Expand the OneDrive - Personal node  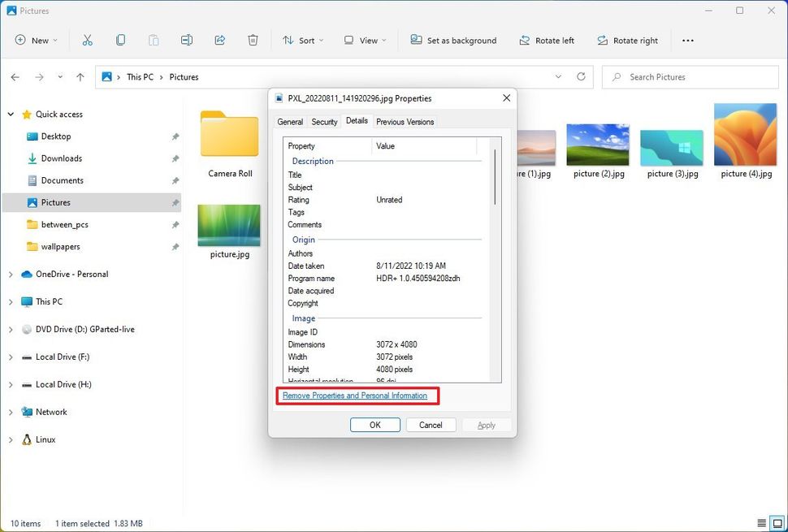(11, 275)
